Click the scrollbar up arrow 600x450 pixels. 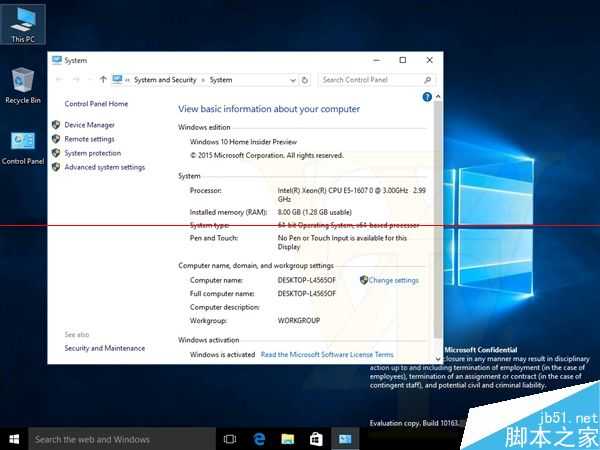(x=438, y=96)
